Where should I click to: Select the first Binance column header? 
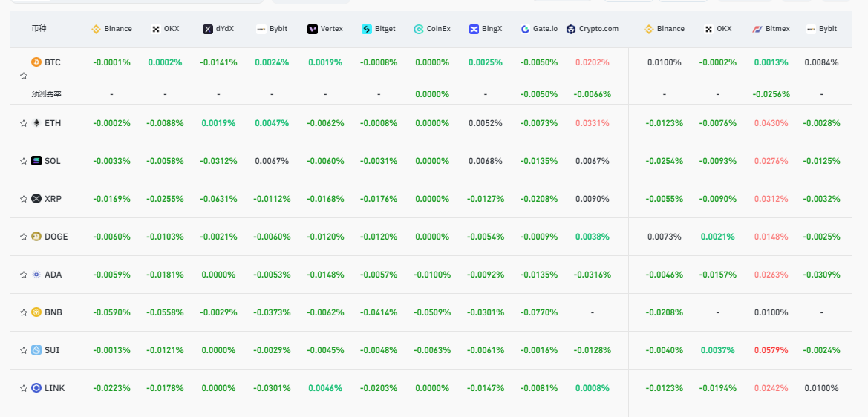pos(112,29)
